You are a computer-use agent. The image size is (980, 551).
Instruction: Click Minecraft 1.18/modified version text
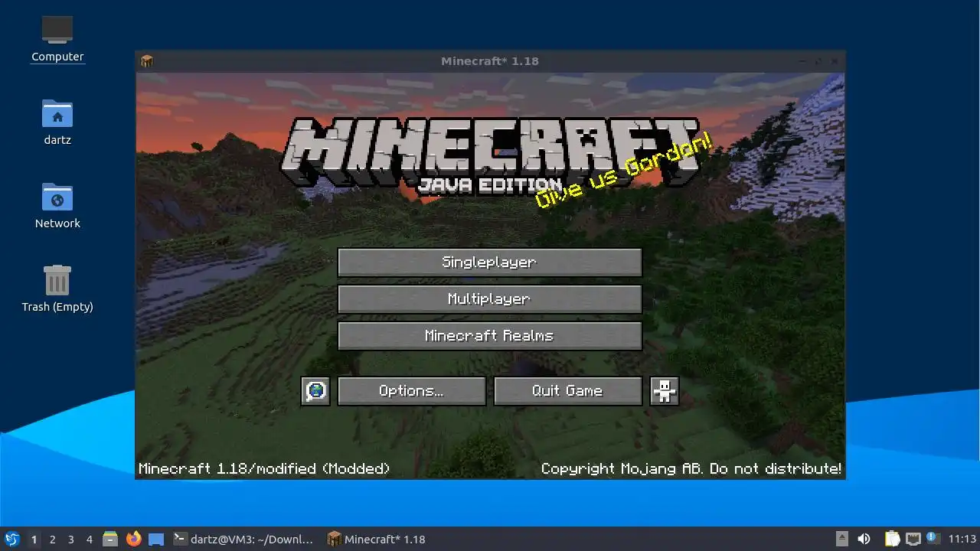click(264, 468)
